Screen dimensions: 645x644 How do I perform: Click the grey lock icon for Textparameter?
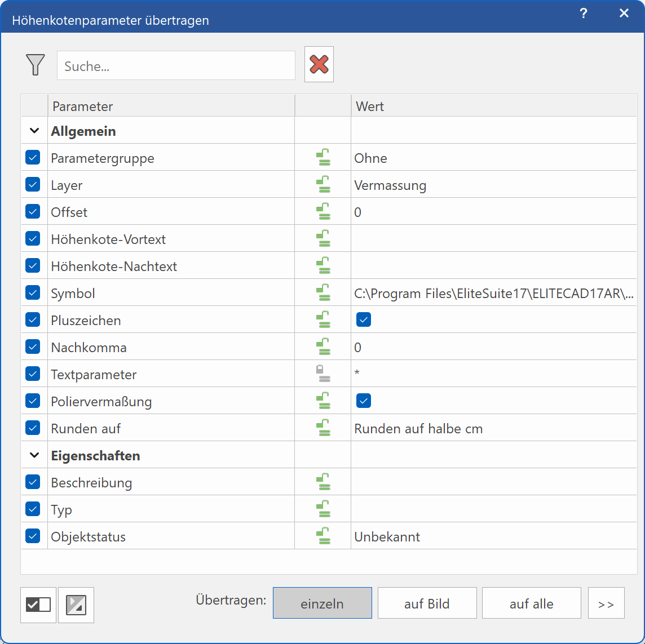322,374
